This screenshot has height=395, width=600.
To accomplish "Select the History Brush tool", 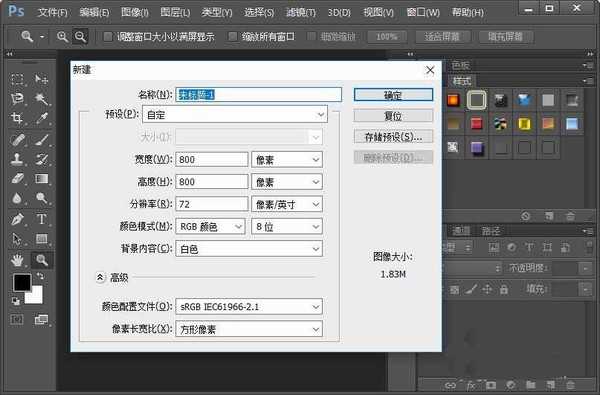I will coord(41,159).
